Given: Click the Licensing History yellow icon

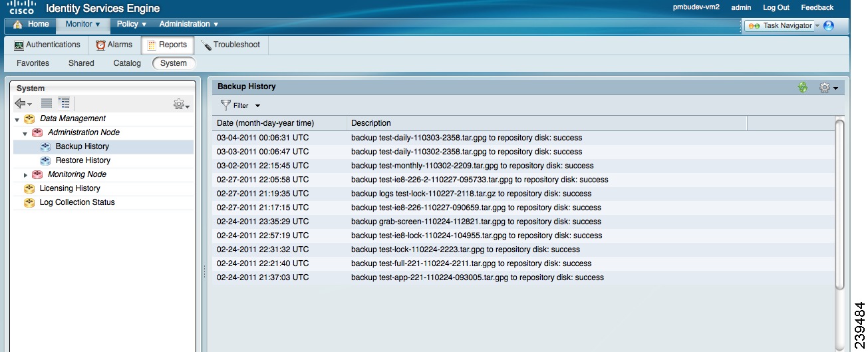Looking at the screenshot, I should (29, 189).
